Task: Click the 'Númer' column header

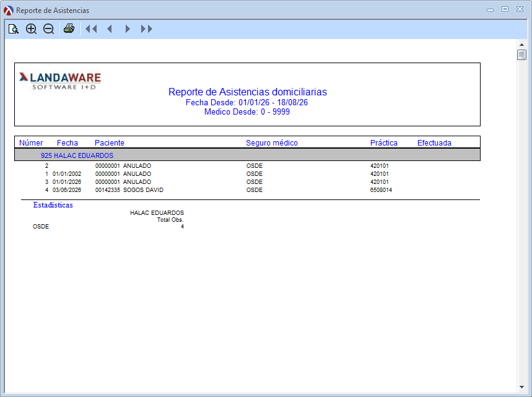Action: coord(31,143)
